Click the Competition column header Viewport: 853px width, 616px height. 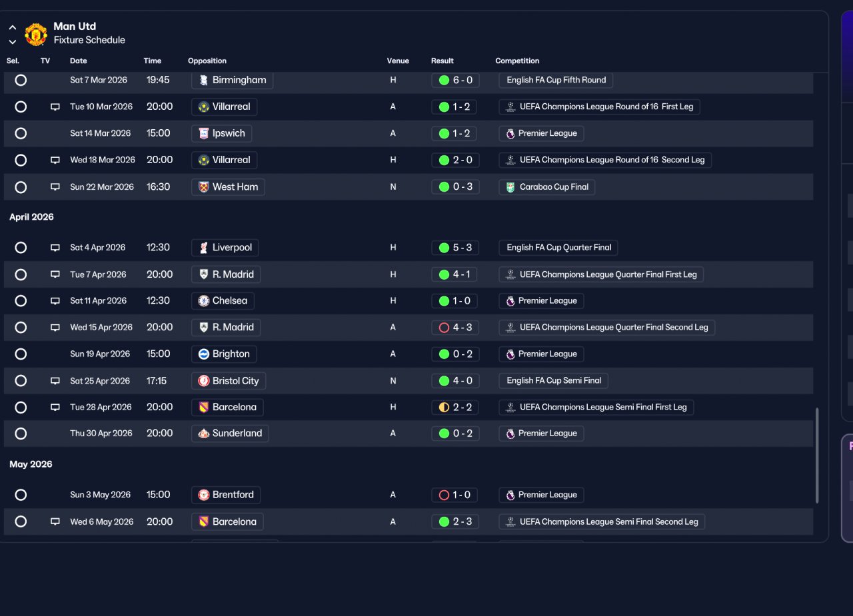coord(517,61)
